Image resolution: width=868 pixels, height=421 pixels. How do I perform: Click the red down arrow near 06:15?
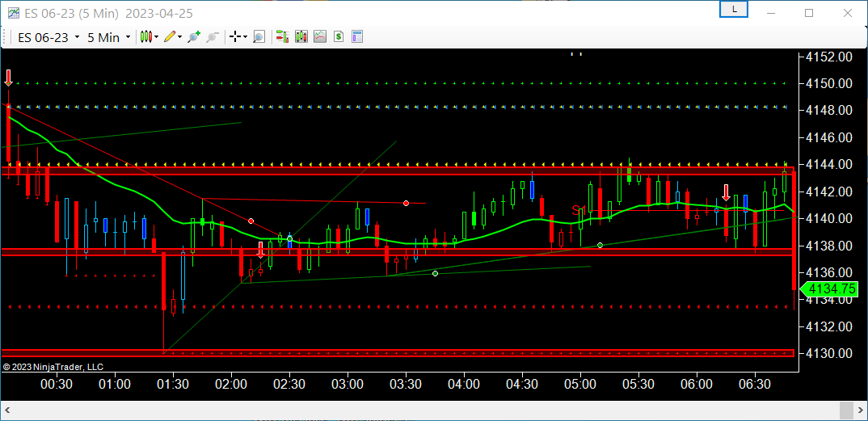(727, 192)
